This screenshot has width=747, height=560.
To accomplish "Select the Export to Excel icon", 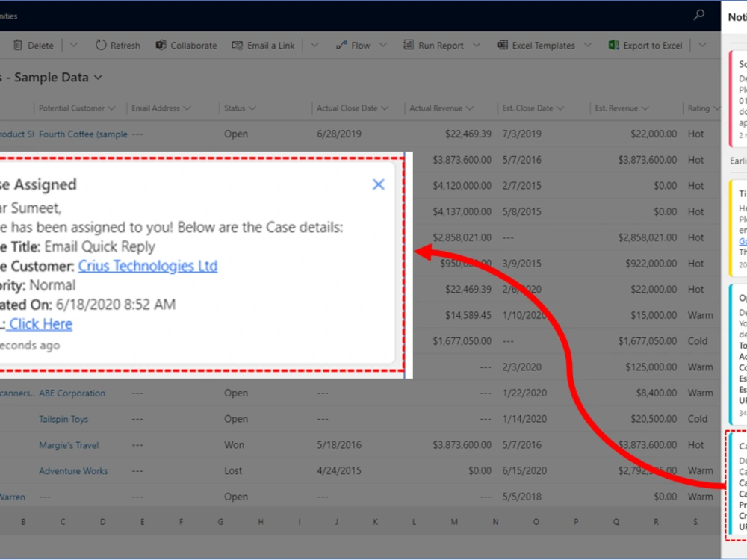I will click(613, 45).
